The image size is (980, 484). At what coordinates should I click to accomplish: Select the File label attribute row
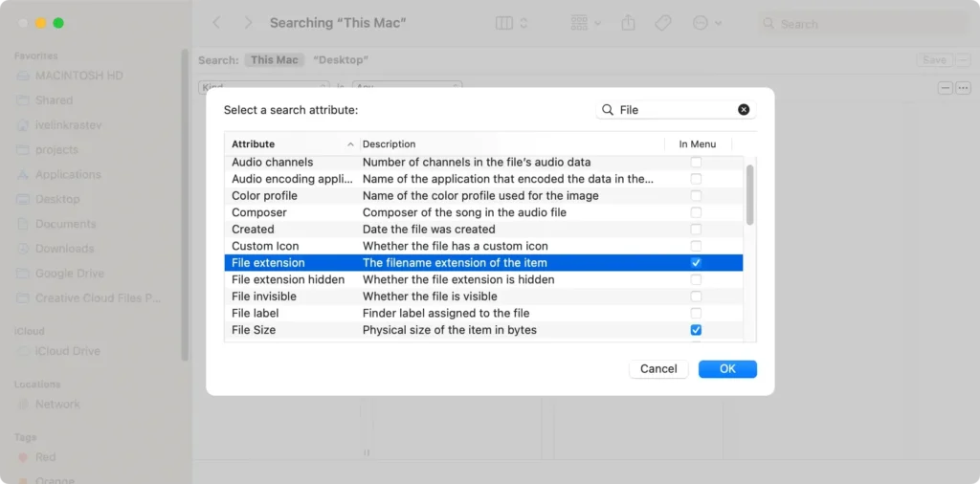click(483, 314)
